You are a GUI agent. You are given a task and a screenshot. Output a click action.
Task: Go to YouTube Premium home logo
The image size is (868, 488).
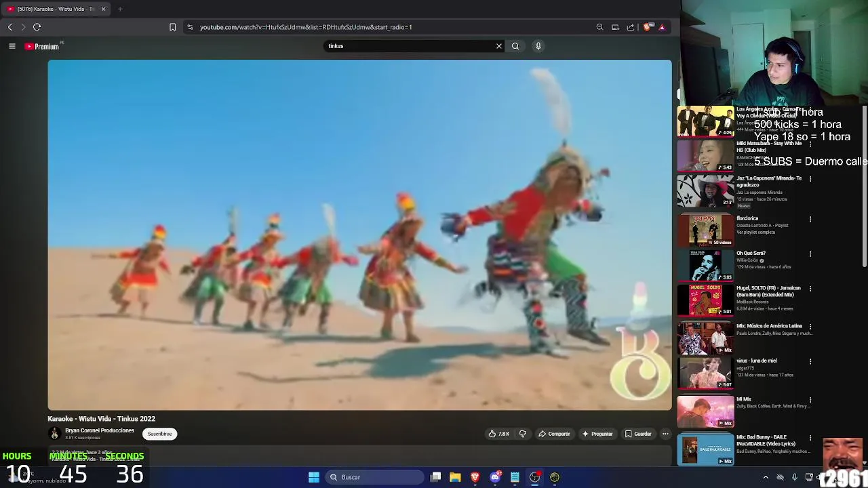click(x=43, y=46)
